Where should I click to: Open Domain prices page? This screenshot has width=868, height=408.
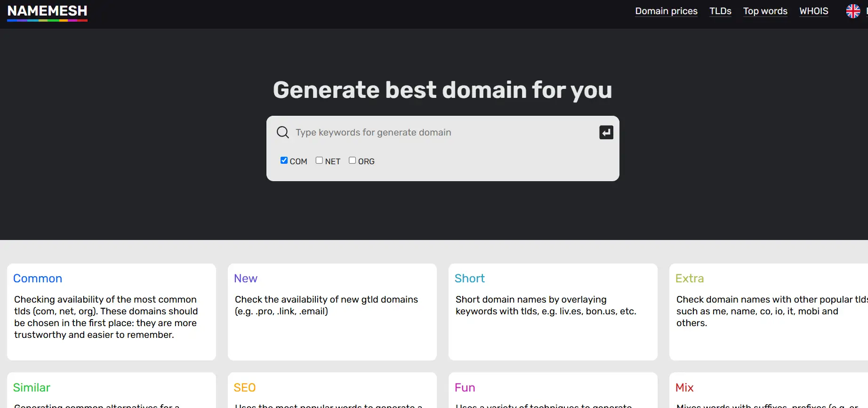coord(666,11)
